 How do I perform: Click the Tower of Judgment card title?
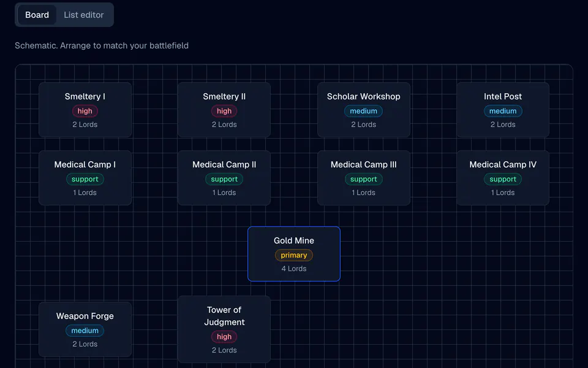[x=224, y=316]
